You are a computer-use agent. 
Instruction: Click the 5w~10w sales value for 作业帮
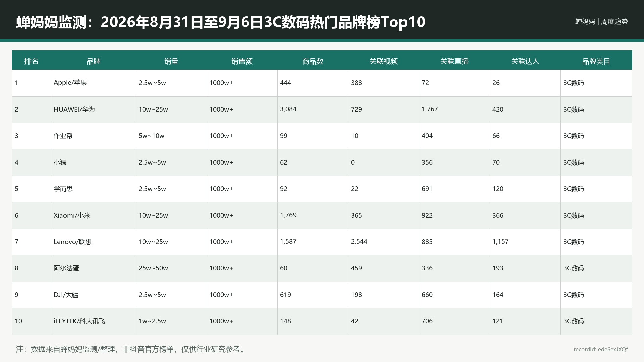pyautogui.click(x=151, y=136)
